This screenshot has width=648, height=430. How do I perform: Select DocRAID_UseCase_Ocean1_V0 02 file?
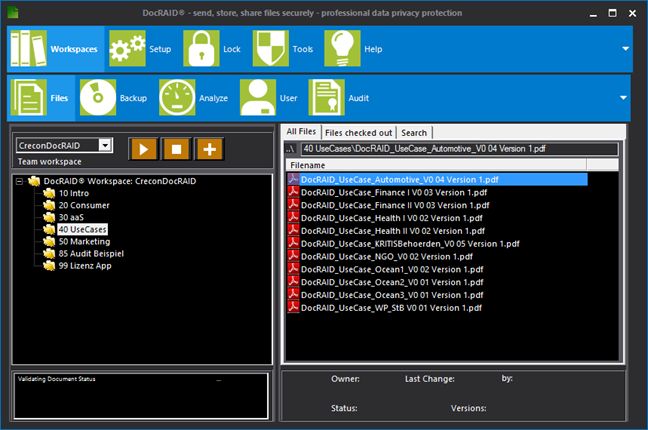click(392, 269)
